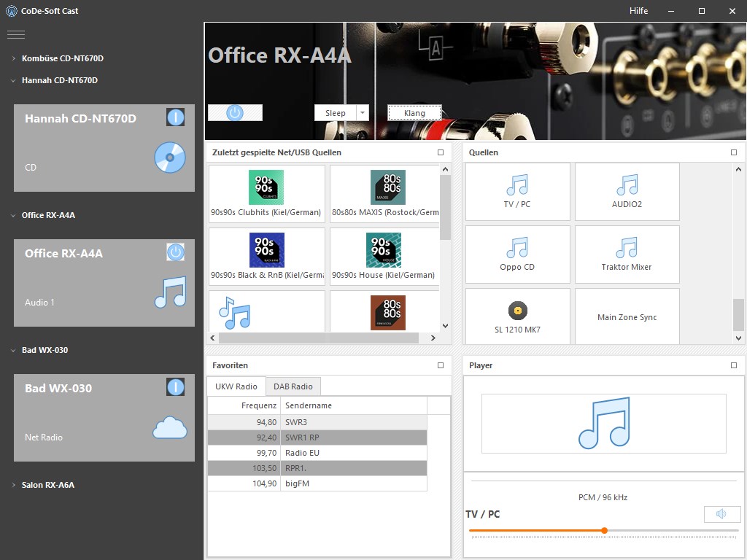Viewport: 747px width, 560px height.
Task: Tune to RPR1. 103,50 favorite
Action: 317,467
